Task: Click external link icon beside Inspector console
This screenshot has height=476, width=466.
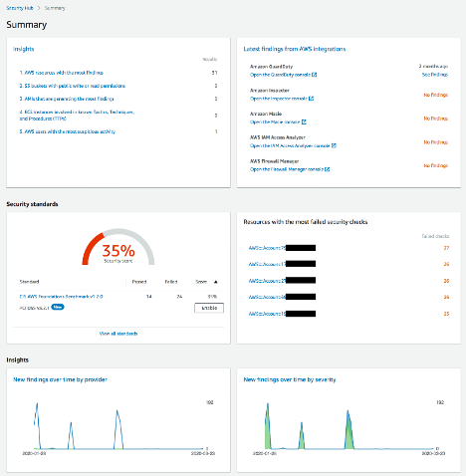Action: pos(311,99)
